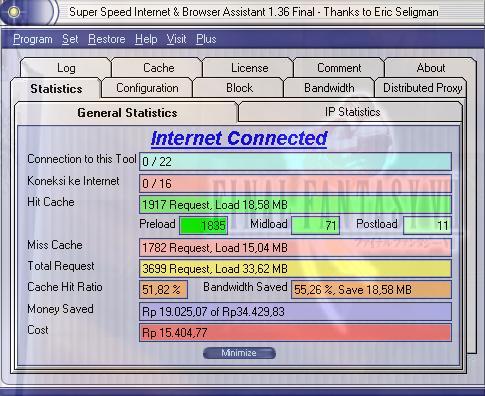
Task: Switch to the Configuration tab
Action: tap(147, 88)
